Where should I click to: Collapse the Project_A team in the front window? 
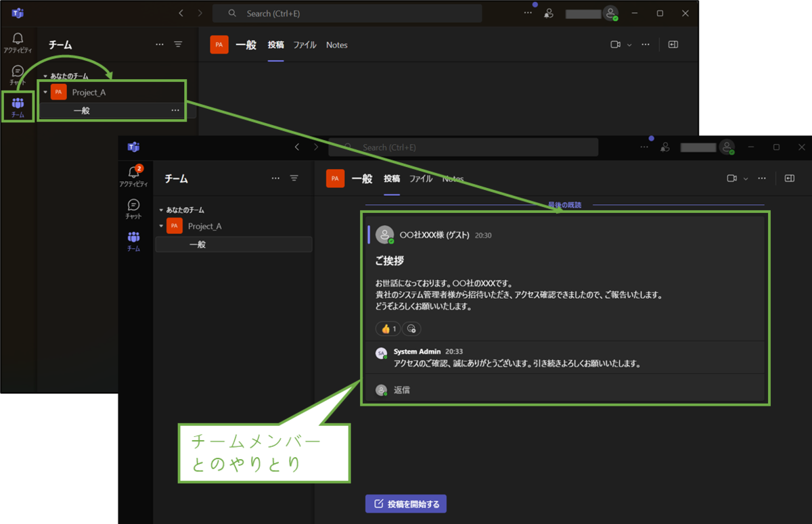click(161, 226)
